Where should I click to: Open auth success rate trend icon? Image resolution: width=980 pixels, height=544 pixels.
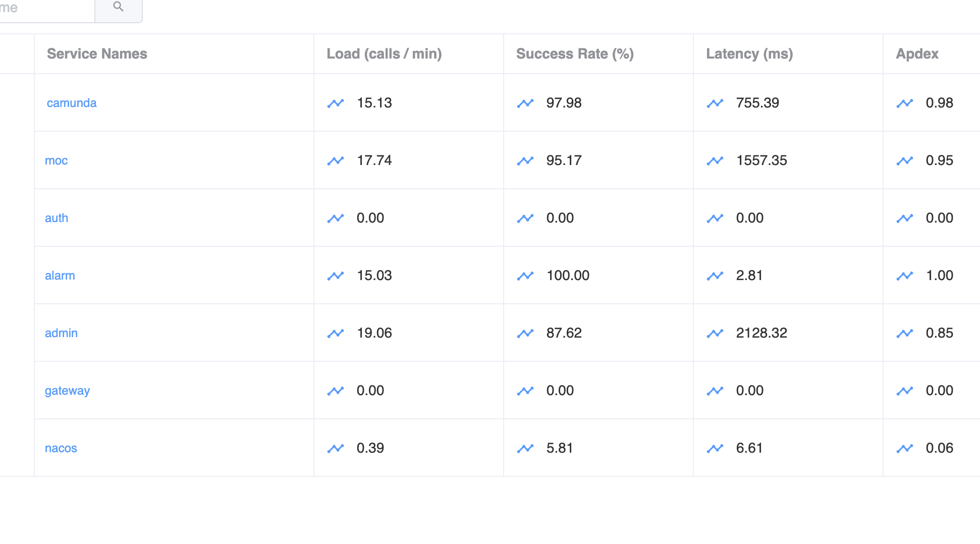coord(525,219)
